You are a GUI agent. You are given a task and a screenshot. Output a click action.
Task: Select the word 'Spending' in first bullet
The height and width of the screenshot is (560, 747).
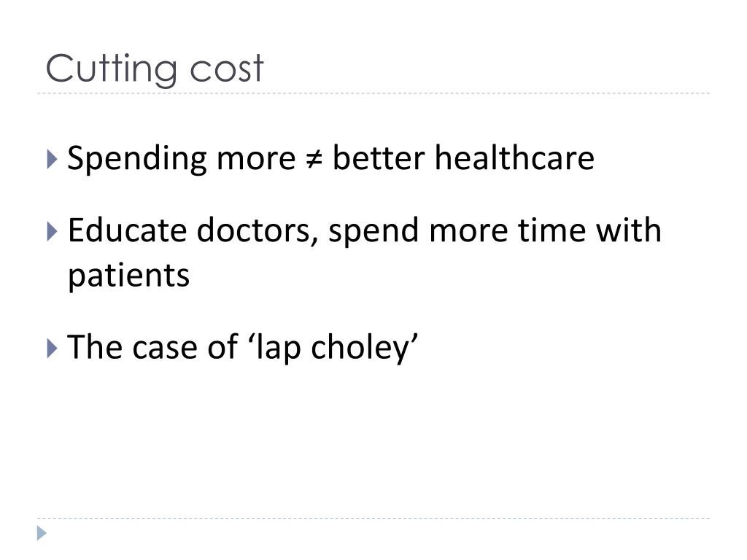(137, 159)
